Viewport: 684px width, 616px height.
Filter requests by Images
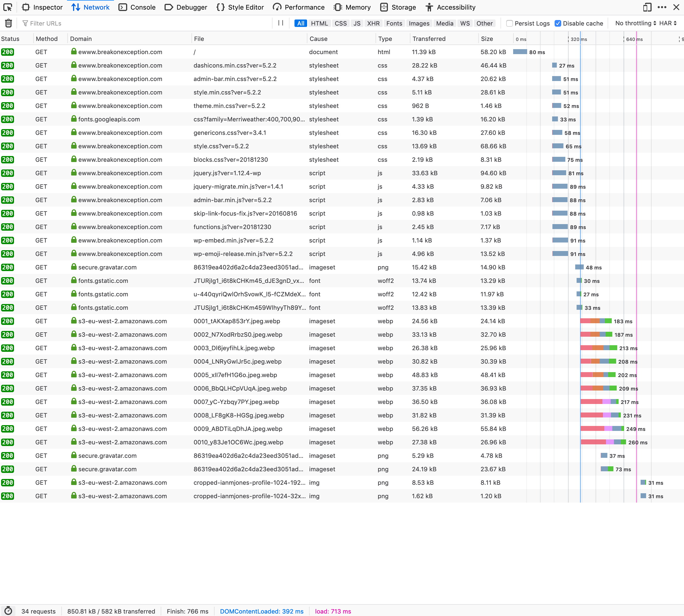click(419, 23)
